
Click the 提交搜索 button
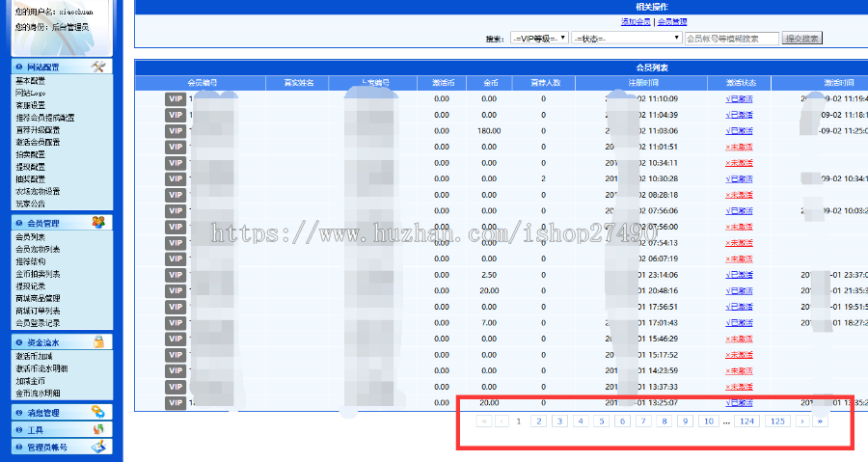coord(802,39)
